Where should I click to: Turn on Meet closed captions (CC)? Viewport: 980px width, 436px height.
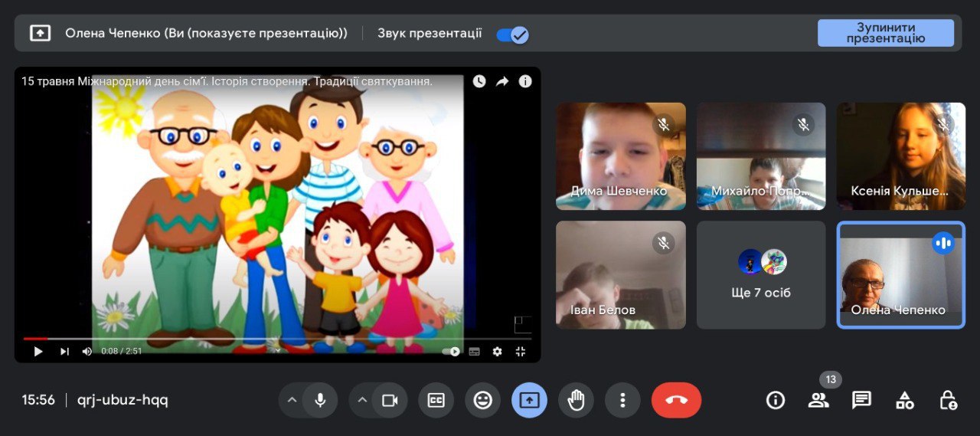[x=436, y=400]
